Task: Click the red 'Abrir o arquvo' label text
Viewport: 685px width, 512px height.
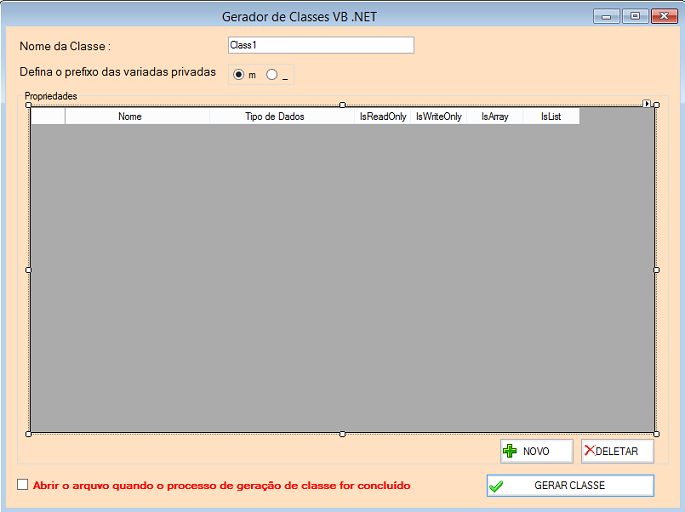Action: [221, 485]
